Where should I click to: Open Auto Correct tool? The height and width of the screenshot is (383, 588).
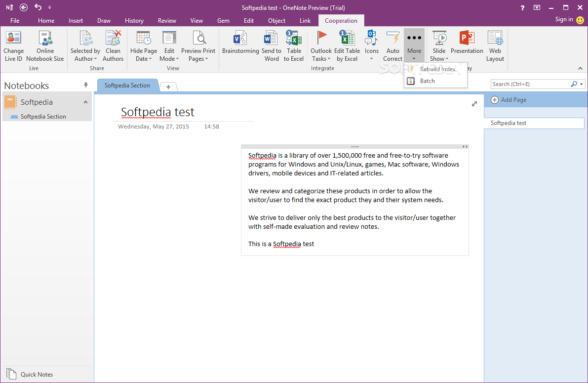pos(392,46)
